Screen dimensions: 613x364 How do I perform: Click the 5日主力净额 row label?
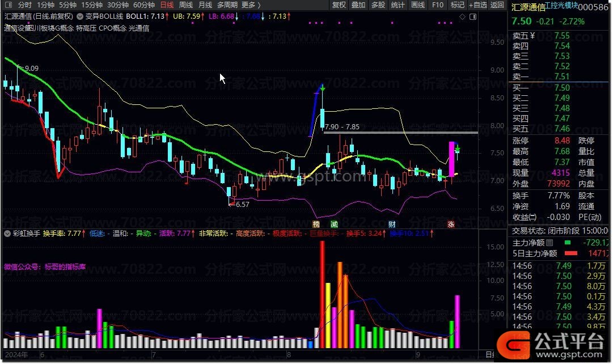click(x=535, y=254)
